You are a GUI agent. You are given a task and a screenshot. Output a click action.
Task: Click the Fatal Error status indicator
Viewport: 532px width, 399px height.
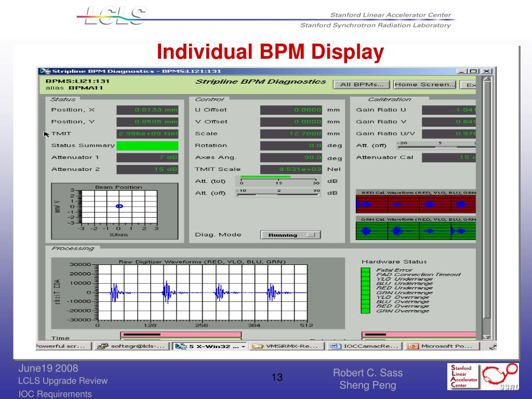point(365,270)
